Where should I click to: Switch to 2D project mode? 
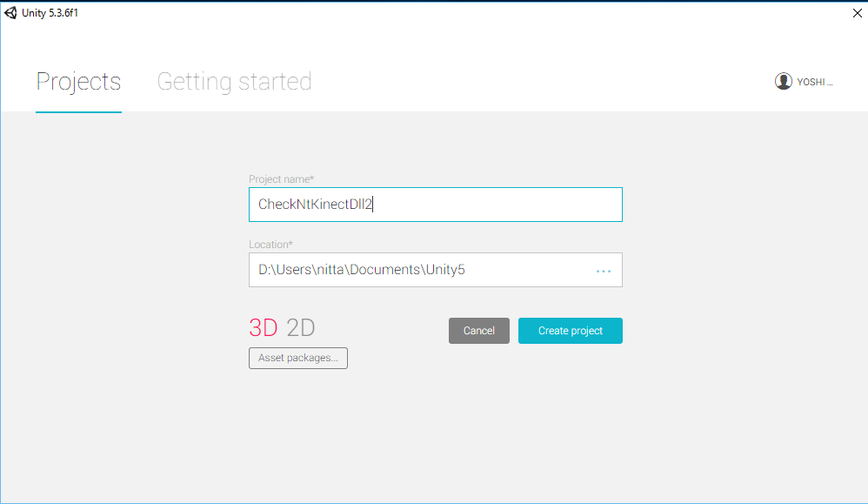pyautogui.click(x=301, y=328)
